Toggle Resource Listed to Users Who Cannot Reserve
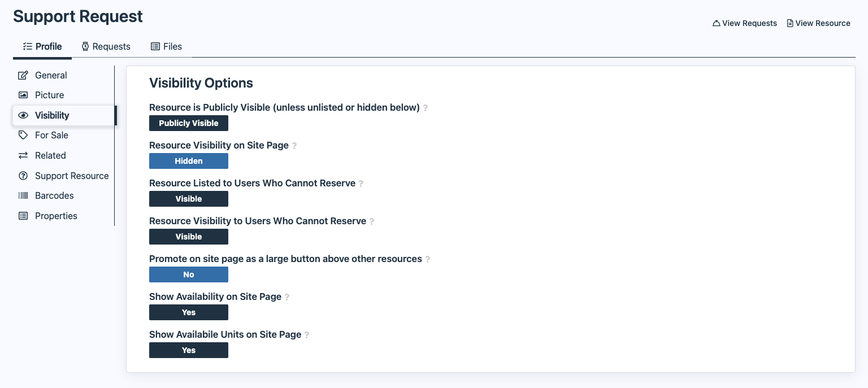The height and width of the screenshot is (388, 868). [x=189, y=199]
